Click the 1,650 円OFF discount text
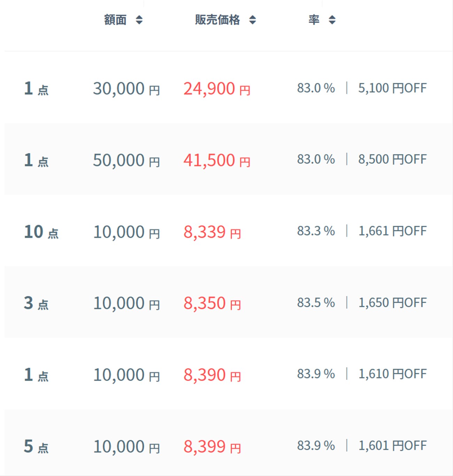 tap(392, 303)
